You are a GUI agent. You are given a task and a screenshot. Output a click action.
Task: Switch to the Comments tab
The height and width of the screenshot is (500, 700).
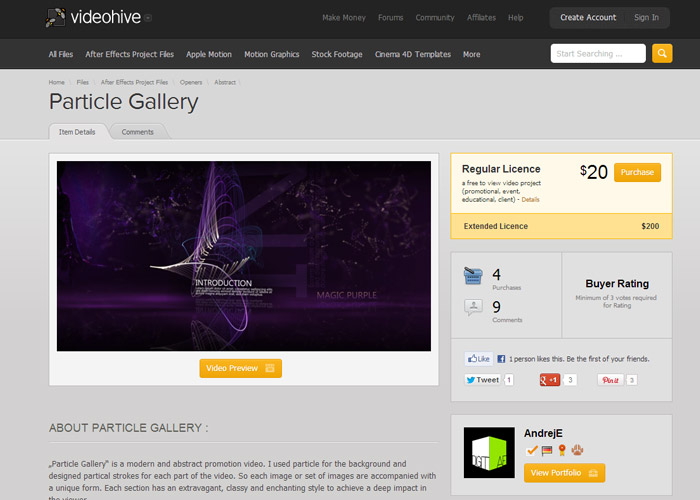(137, 132)
